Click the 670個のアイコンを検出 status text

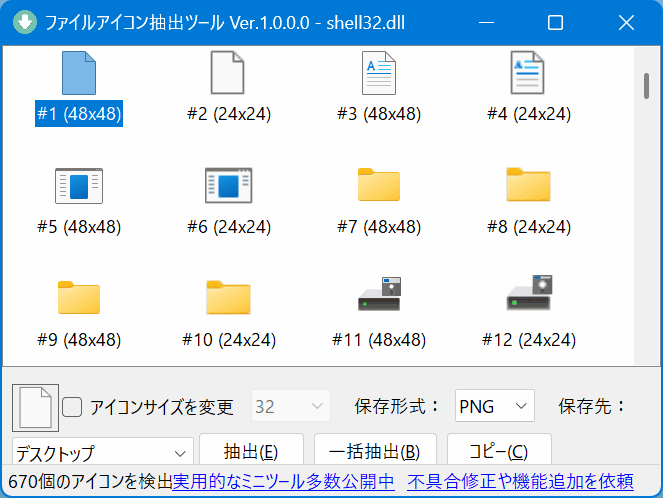click(90, 482)
